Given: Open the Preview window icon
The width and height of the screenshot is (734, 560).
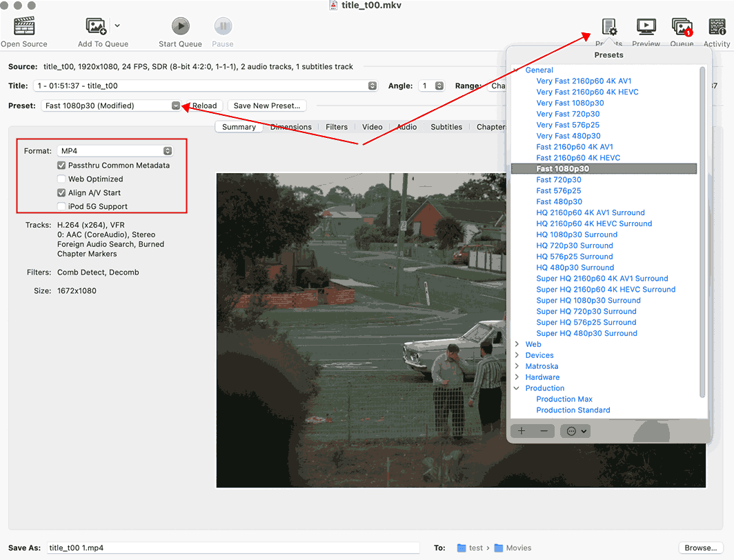Looking at the screenshot, I should [646, 27].
